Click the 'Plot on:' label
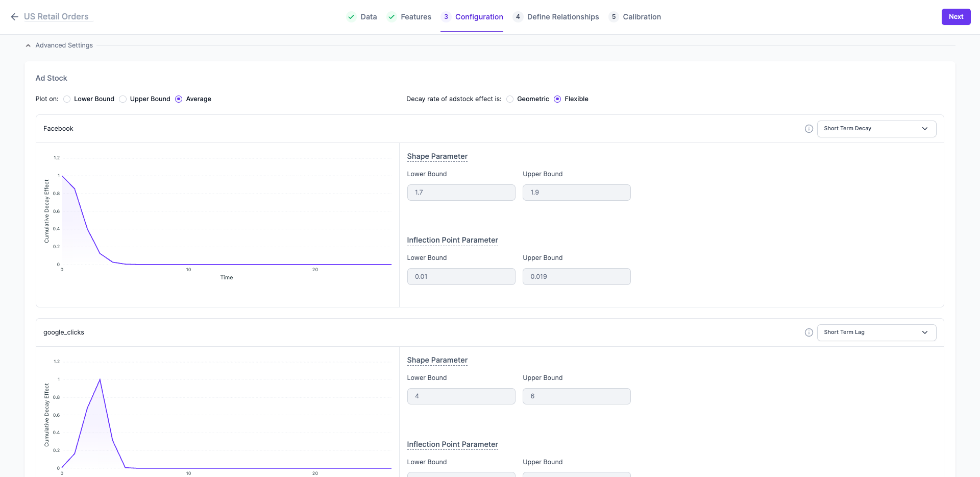This screenshot has height=477, width=980. click(47, 99)
